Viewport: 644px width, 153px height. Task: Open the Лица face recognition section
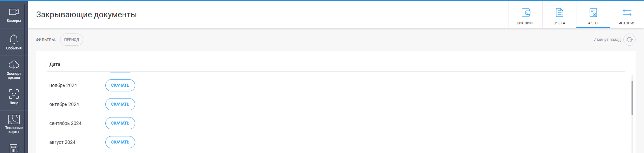(x=14, y=97)
